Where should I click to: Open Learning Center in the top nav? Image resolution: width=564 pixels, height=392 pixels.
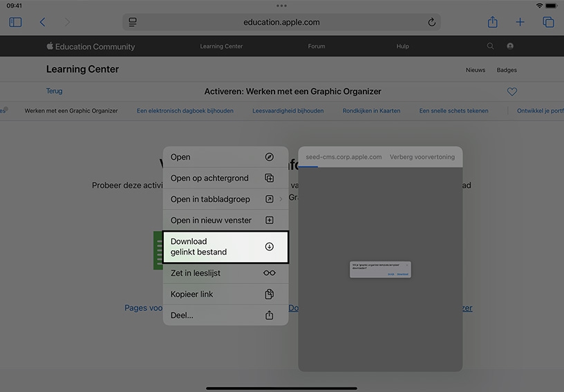[221, 46]
